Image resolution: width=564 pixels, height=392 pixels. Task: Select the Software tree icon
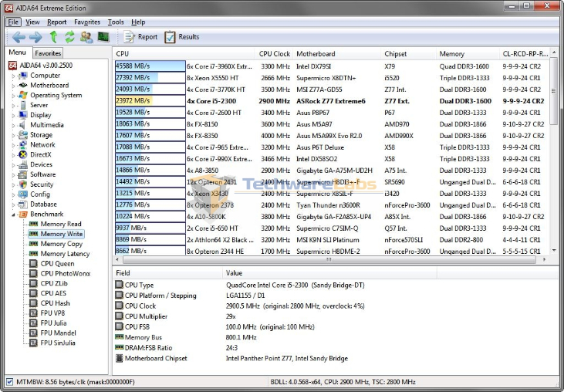point(23,174)
